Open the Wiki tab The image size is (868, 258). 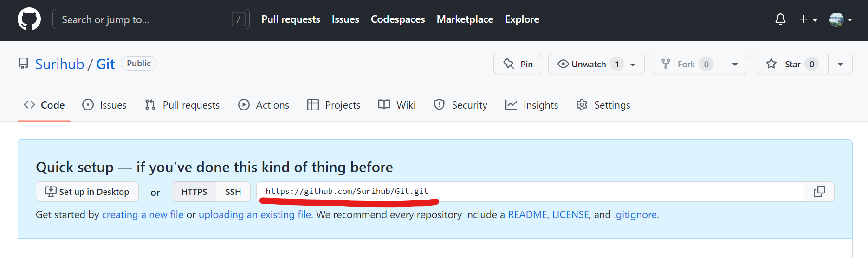pos(397,105)
